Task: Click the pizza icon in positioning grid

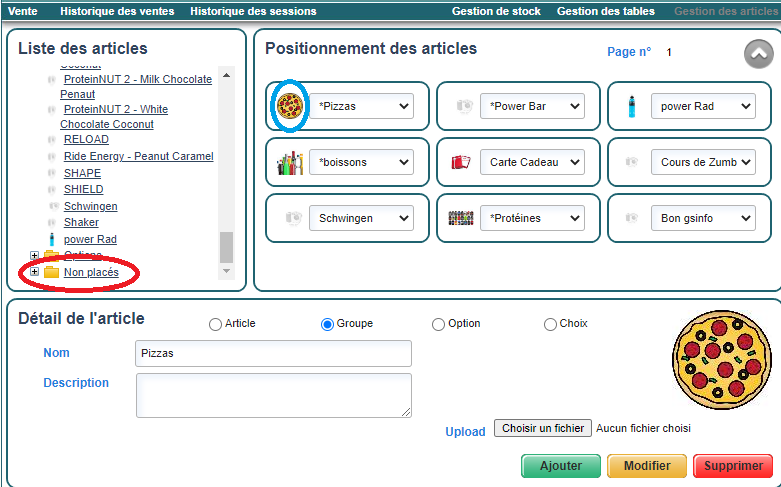Action: click(x=291, y=105)
